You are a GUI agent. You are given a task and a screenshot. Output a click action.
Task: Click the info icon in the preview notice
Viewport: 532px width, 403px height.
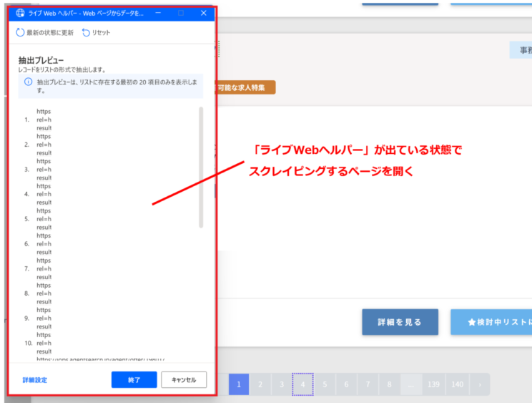pyautogui.click(x=28, y=82)
